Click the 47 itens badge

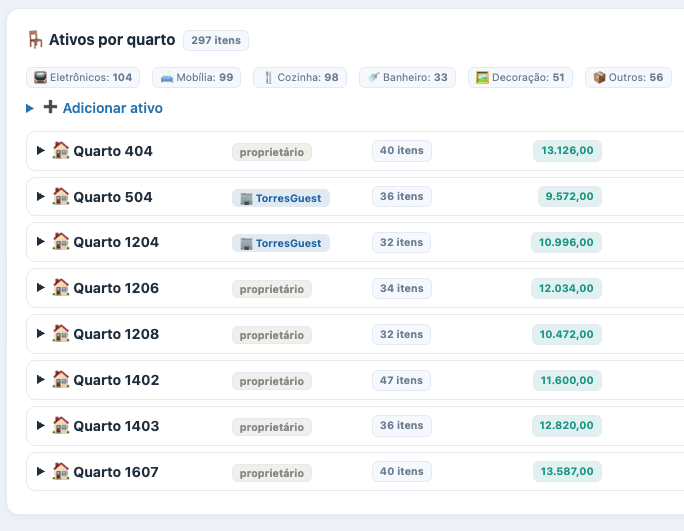point(401,380)
